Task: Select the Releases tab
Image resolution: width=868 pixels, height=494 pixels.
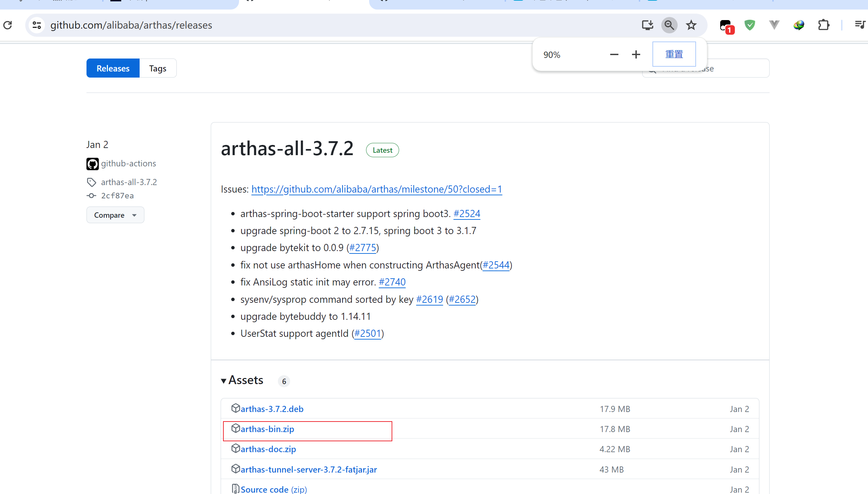Action: [x=113, y=68]
